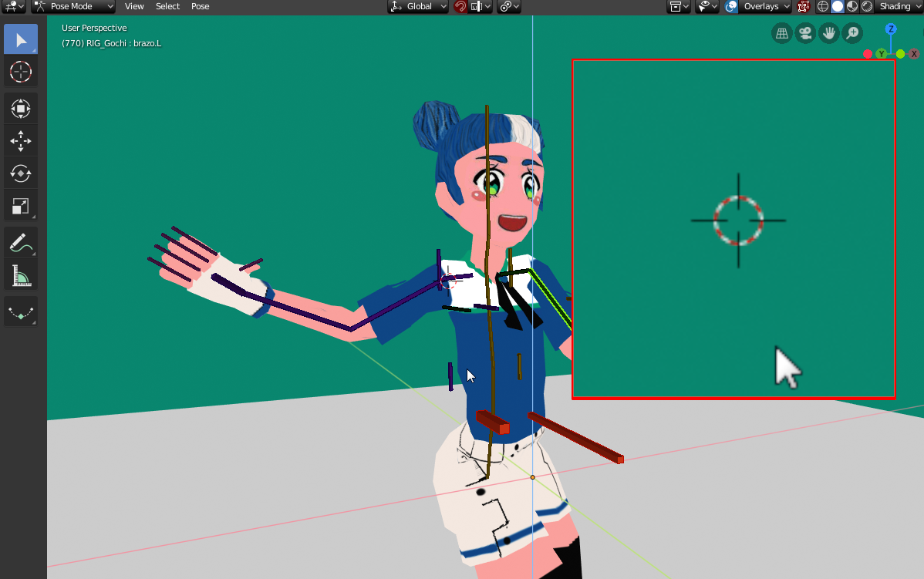924x579 pixels.
Task: Open collections visibility dropdown
Action: 679,6
